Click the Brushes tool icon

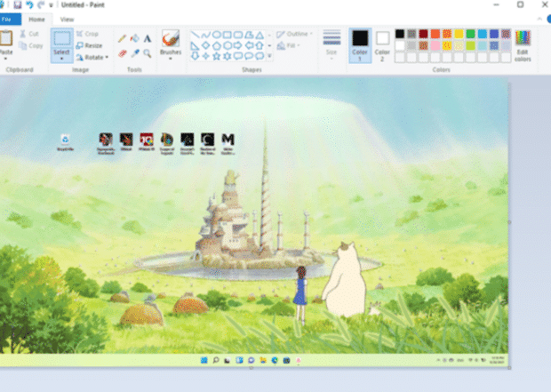point(171,38)
